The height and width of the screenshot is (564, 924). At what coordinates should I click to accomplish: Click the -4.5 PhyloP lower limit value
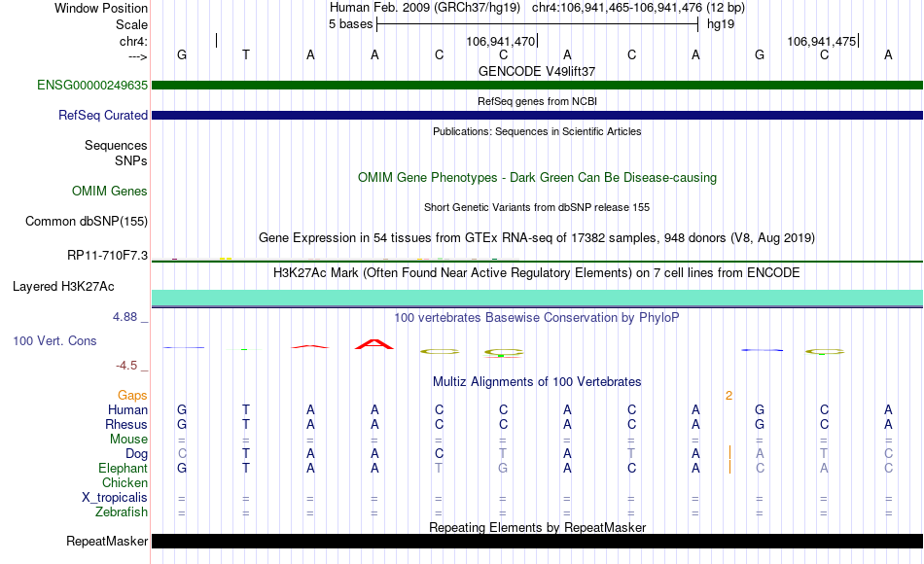tap(126, 366)
